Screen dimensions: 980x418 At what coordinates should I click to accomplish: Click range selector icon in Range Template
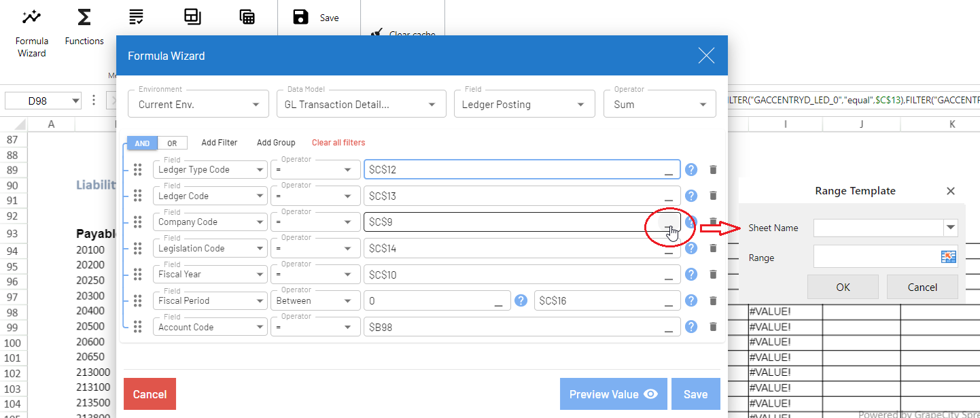pyautogui.click(x=948, y=257)
